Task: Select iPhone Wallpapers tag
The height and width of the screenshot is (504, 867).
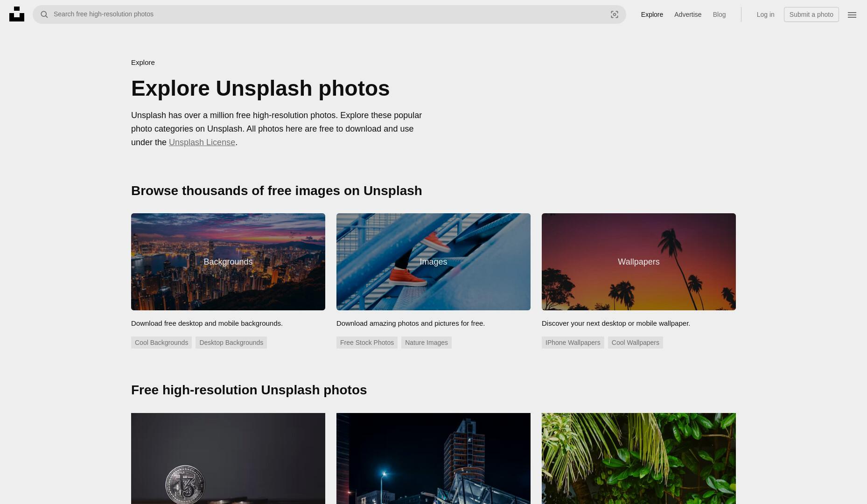Action: point(573,343)
